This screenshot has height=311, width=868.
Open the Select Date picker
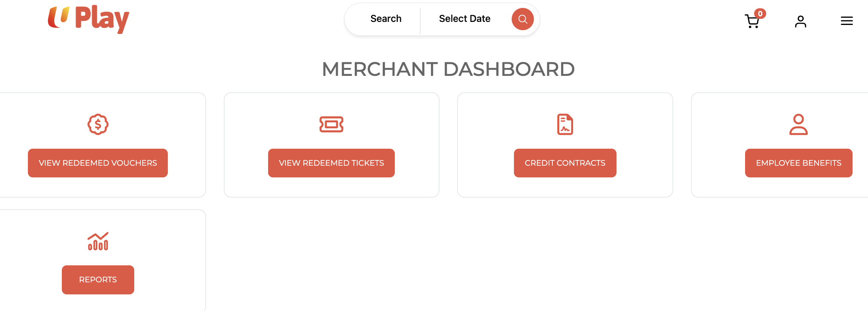tap(465, 19)
